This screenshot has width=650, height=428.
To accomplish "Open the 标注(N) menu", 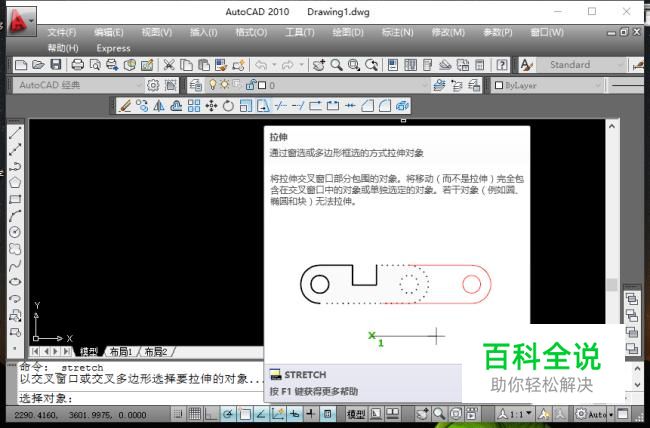I will 397,32.
